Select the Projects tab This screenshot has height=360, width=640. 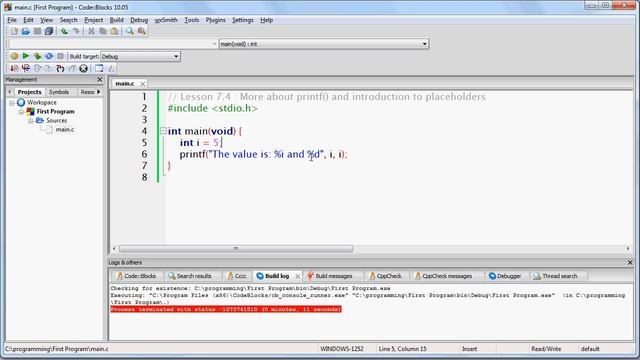[x=29, y=92]
